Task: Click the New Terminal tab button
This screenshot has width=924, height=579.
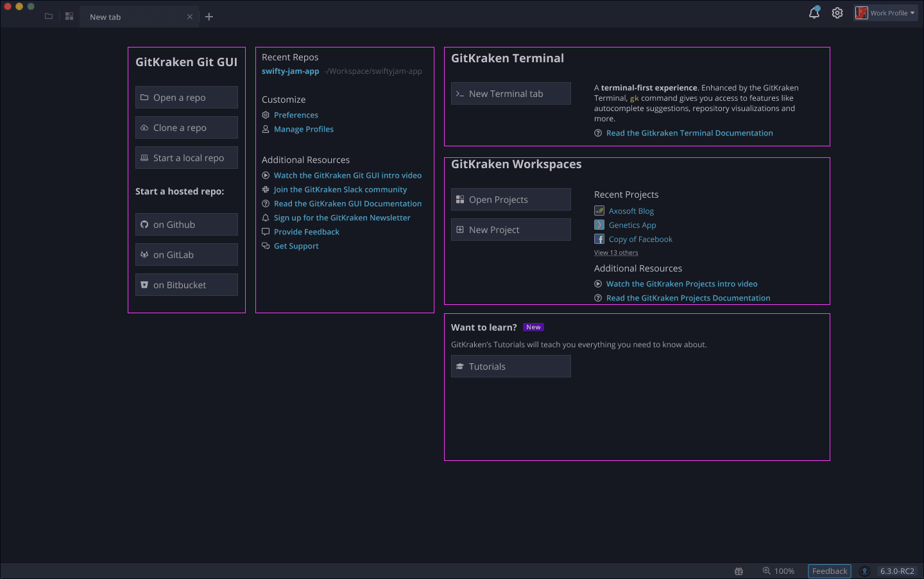Action: (511, 94)
